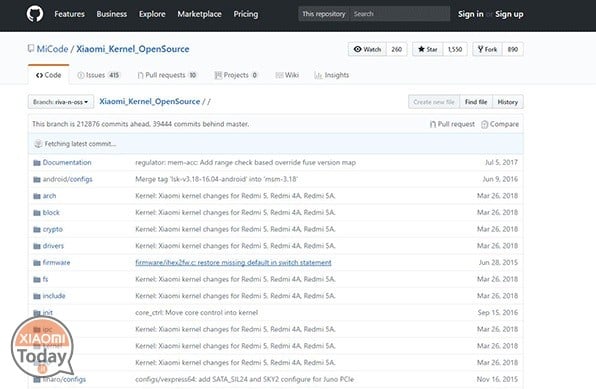Click the drivers folder icon
596x389 pixels.
[x=37, y=246]
